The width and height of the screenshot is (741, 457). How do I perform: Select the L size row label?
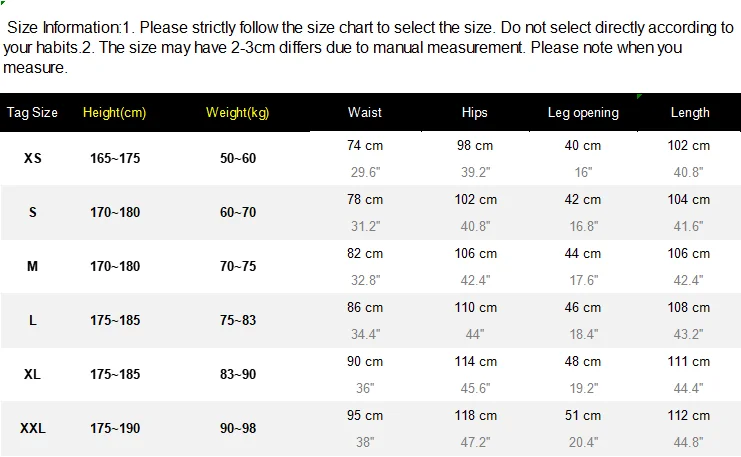click(x=33, y=321)
